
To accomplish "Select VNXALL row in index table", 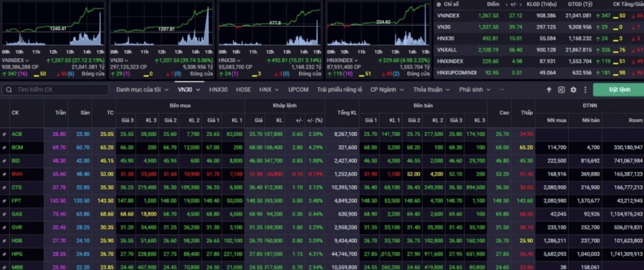I will click(539, 50).
